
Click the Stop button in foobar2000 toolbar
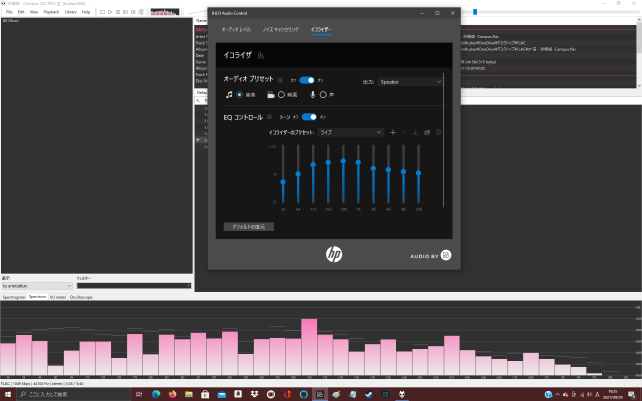(x=102, y=12)
